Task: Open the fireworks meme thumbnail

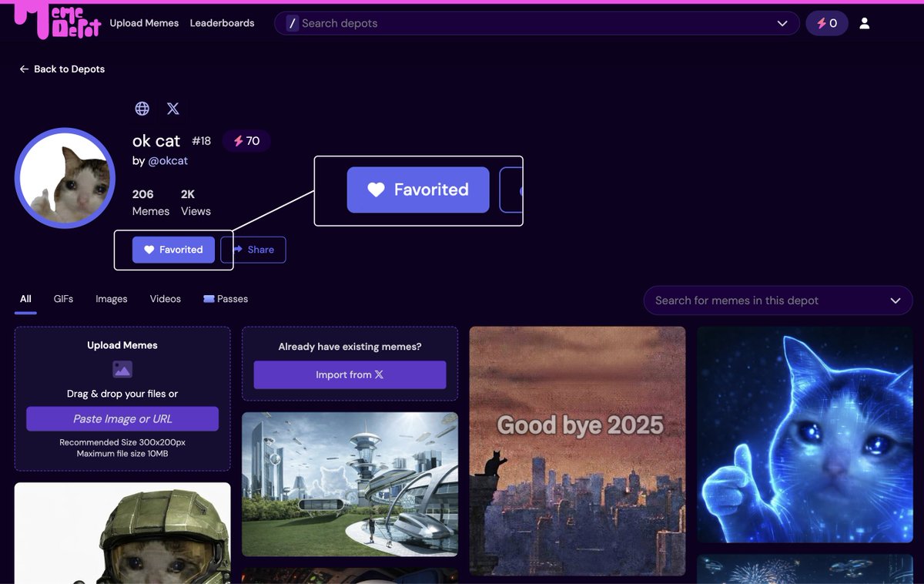Action: [x=805, y=569]
